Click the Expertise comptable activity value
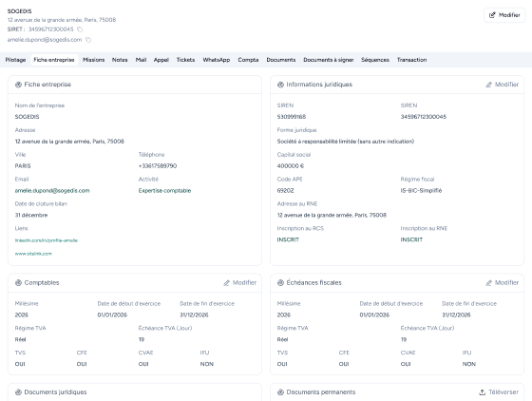This screenshot has height=401, width=532. (x=164, y=191)
